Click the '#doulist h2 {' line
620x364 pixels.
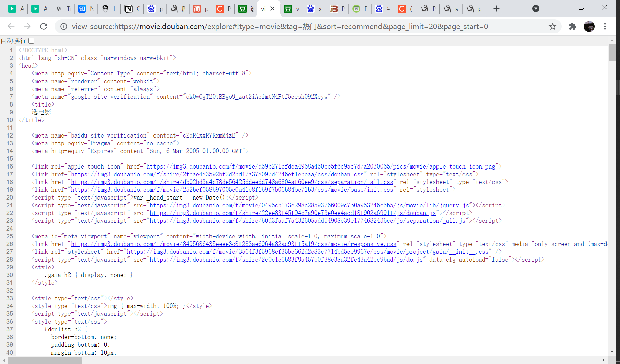tap(66, 329)
